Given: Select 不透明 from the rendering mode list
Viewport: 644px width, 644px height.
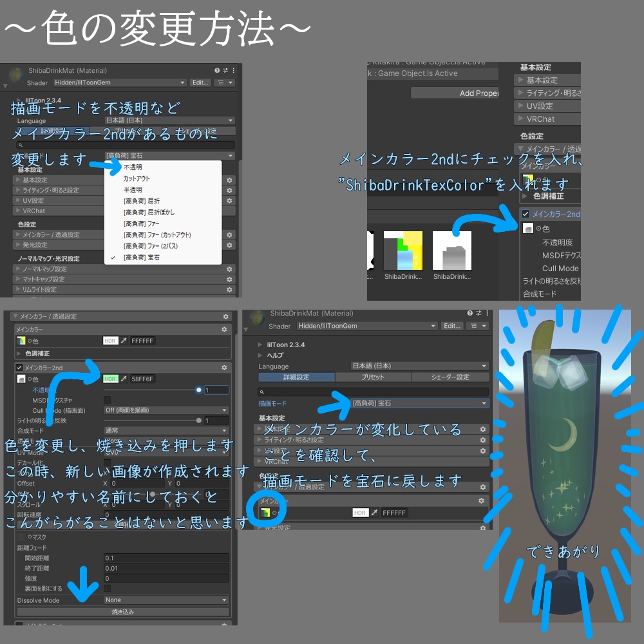Looking at the screenshot, I should tap(133, 167).
